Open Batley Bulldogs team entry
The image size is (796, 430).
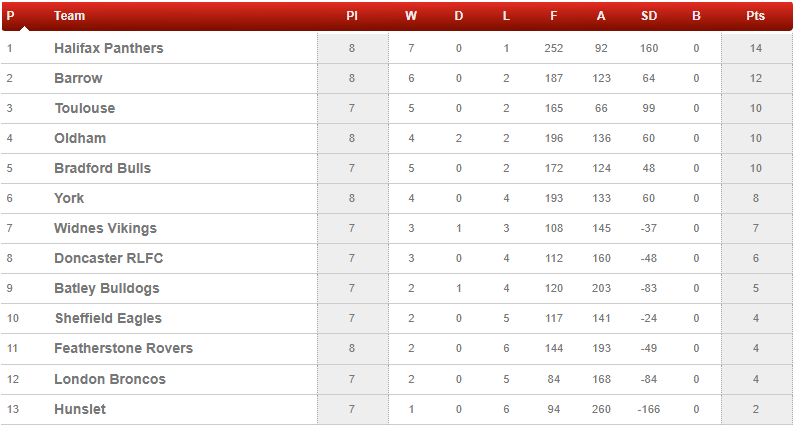pyautogui.click(x=107, y=288)
